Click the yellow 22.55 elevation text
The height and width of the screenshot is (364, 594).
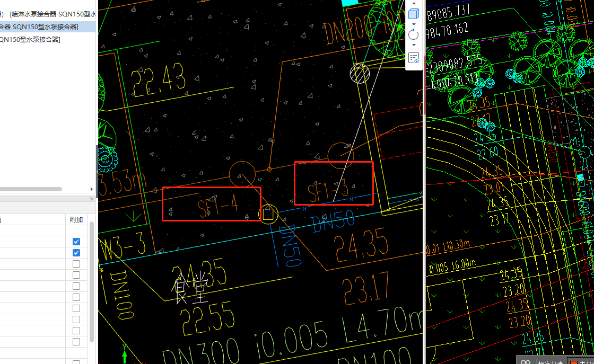[208, 318]
